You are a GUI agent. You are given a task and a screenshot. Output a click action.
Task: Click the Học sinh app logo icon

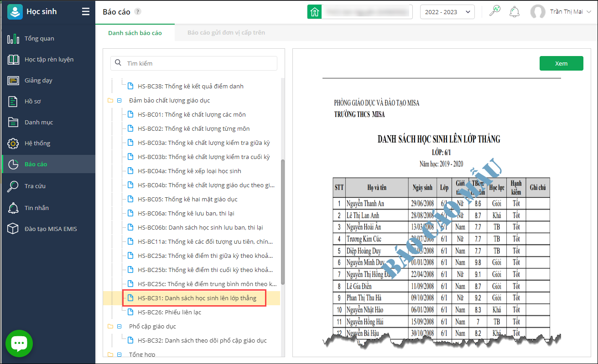coord(15,12)
